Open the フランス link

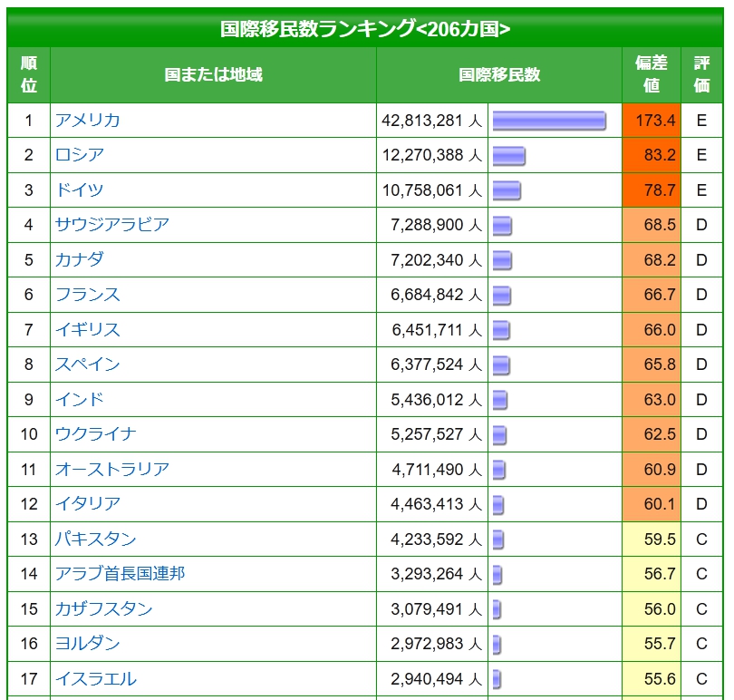[x=87, y=295]
